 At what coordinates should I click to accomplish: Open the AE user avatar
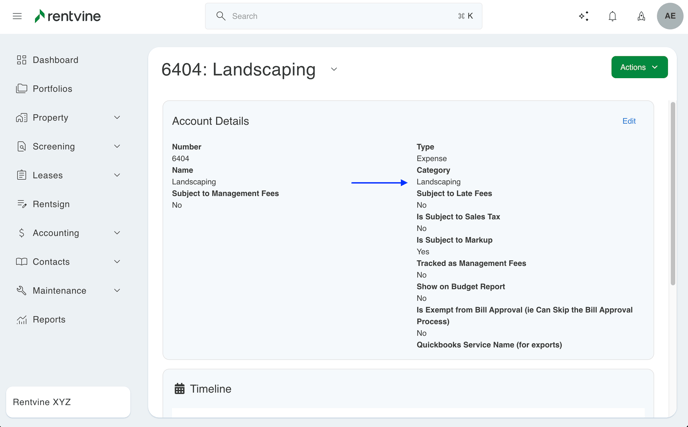pyautogui.click(x=670, y=16)
